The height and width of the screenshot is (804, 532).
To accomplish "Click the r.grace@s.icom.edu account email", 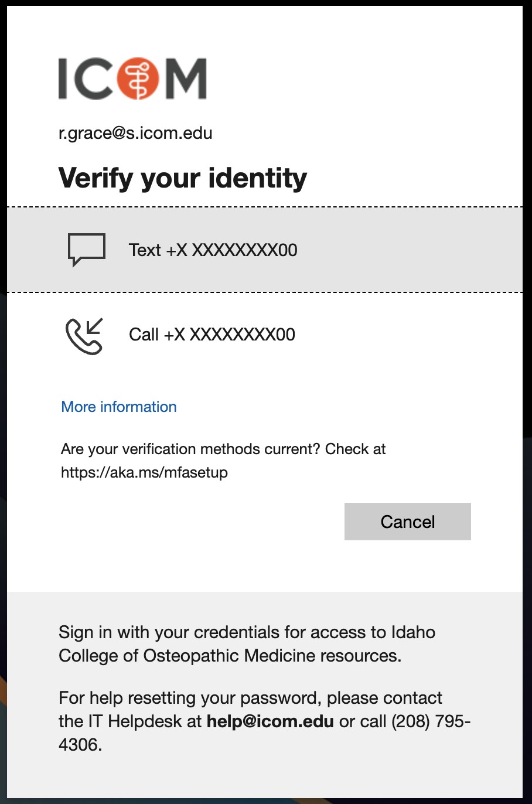I will [135, 133].
